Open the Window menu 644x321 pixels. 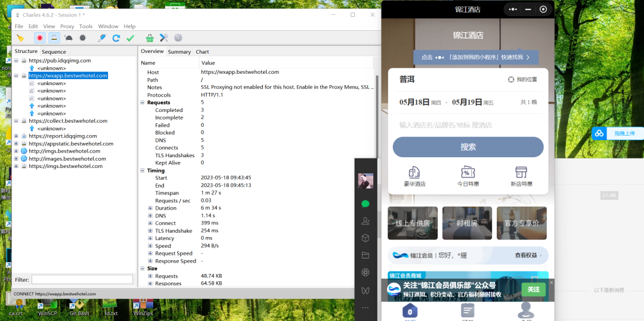108,26
